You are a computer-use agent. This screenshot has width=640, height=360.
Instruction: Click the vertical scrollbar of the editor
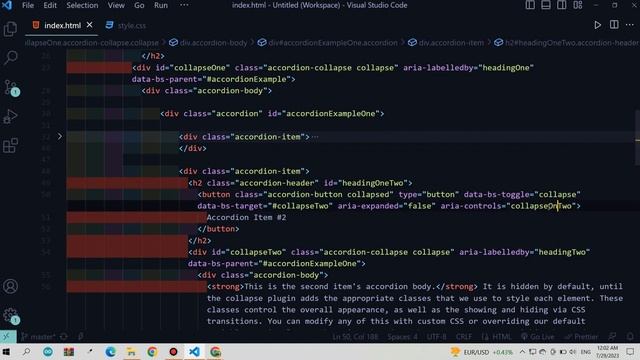click(637, 137)
